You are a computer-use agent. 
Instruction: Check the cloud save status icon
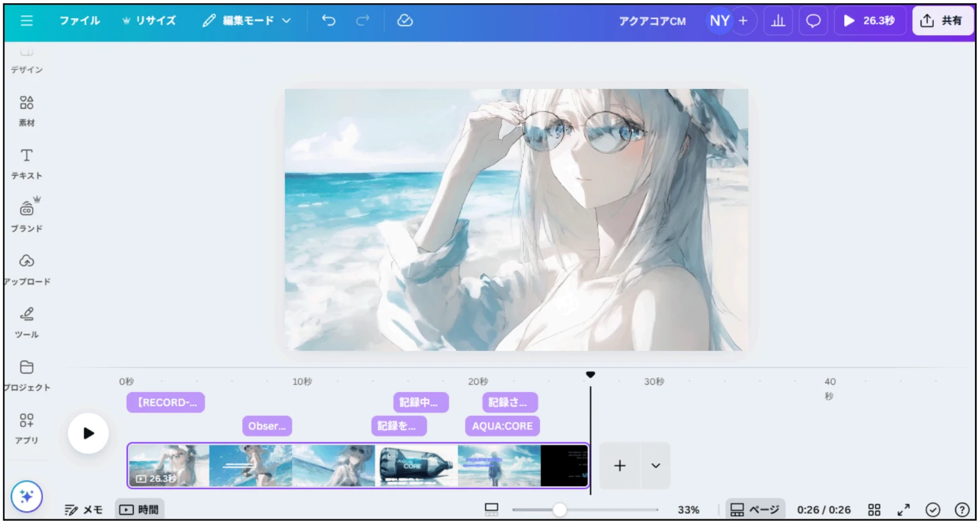pyautogui.click(x=405, y=20)
